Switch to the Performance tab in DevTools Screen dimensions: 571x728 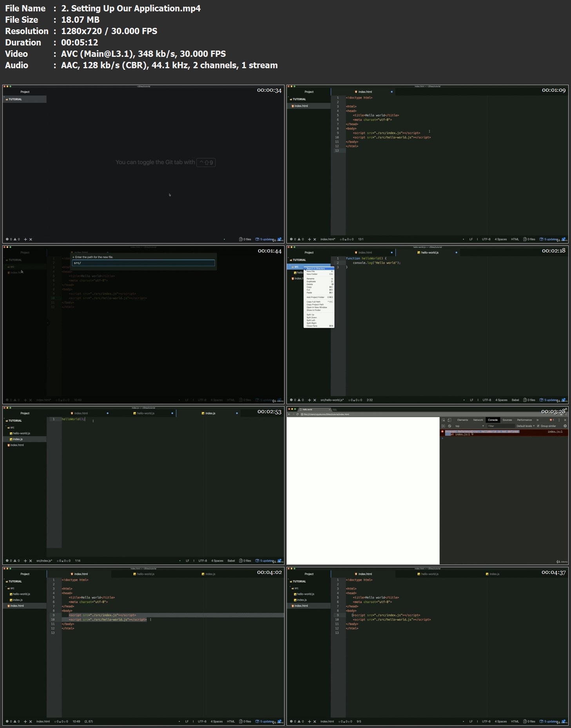click(524, 420)
